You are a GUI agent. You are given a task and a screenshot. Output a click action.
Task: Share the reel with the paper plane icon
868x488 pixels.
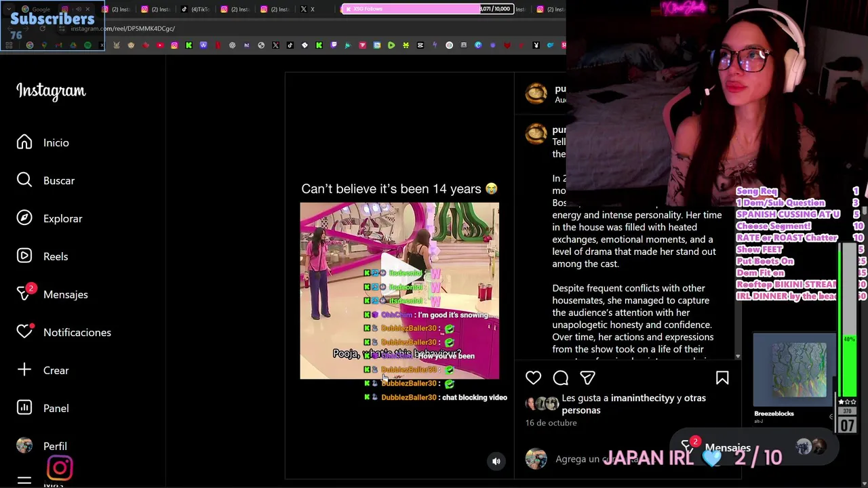pos(587,378)
